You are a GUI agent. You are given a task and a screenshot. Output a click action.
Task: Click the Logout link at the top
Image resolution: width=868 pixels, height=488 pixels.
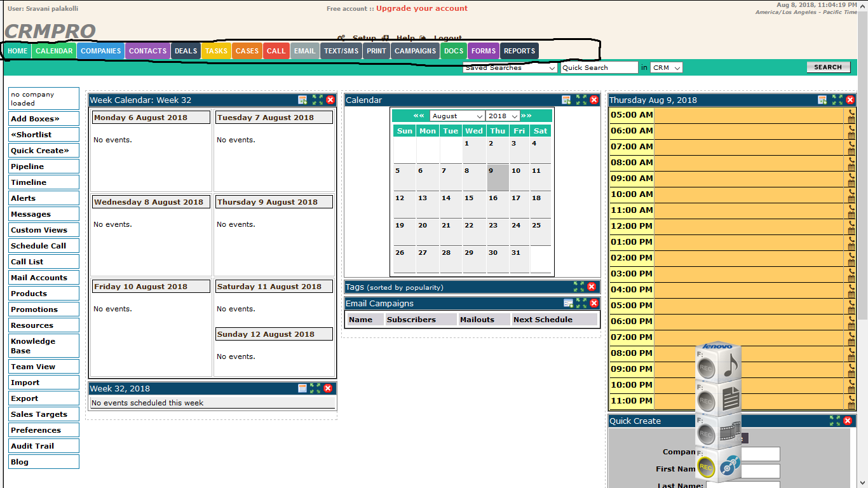pyautogui.click(x=447, y=38)
